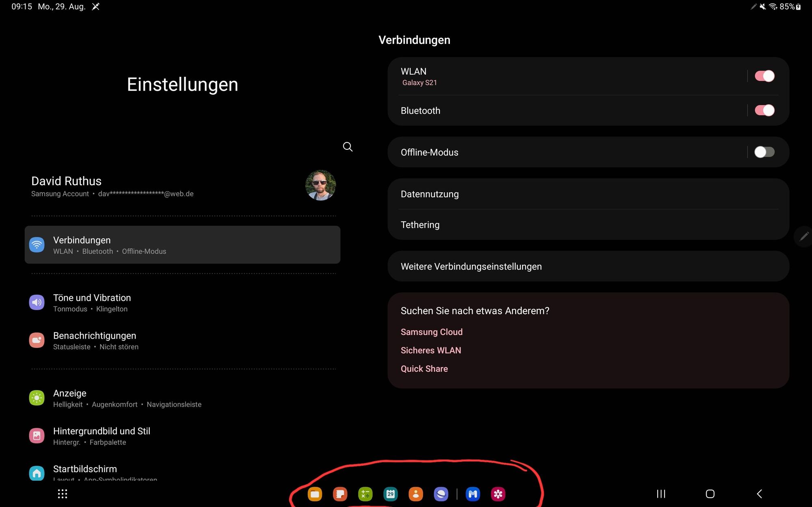Click the profile photo thumbnail

pyautogui.click(x=320, y=185)
